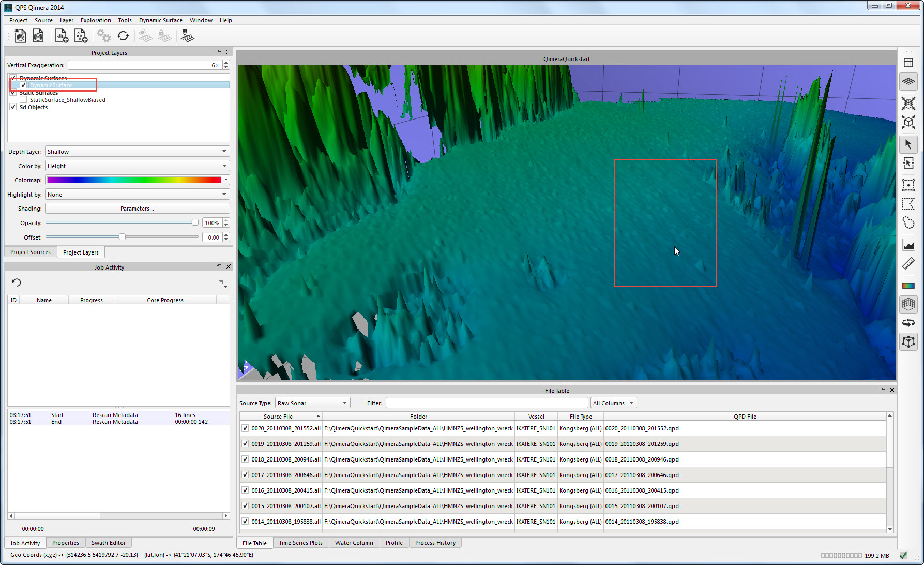Image resolution: width=924 pixels, height=565 pixels.
Task: Uncheck the DynamicSurface layer checkbox
Action: click(x=23, y=85)
